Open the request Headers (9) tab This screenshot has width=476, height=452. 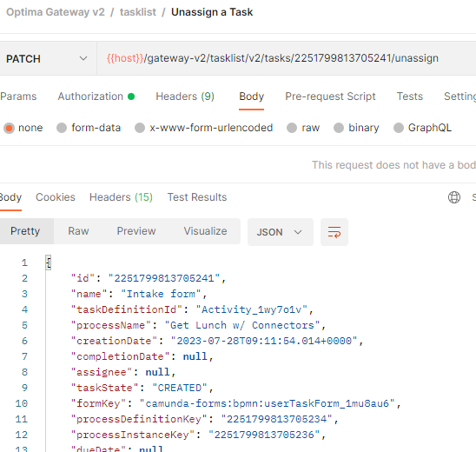pos(185,96)
